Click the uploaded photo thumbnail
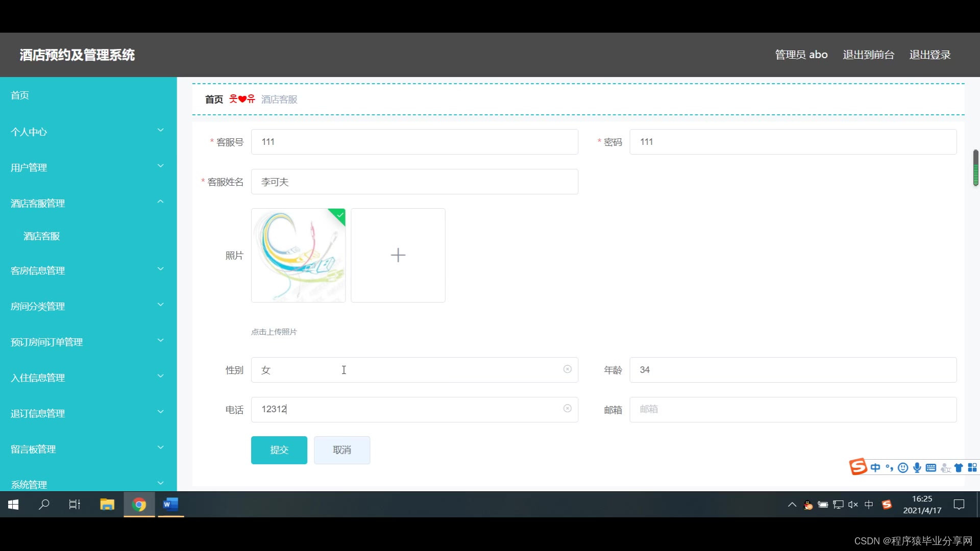This screenshot has height=551, width=980. tap(298, 255)
